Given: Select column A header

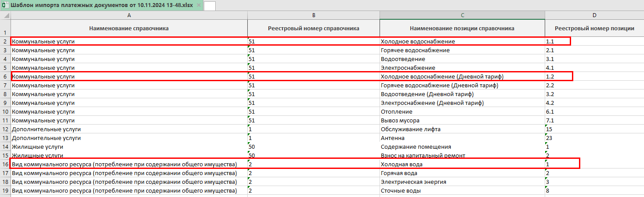Looking at the screenshot, I should (x=129, y=15).
